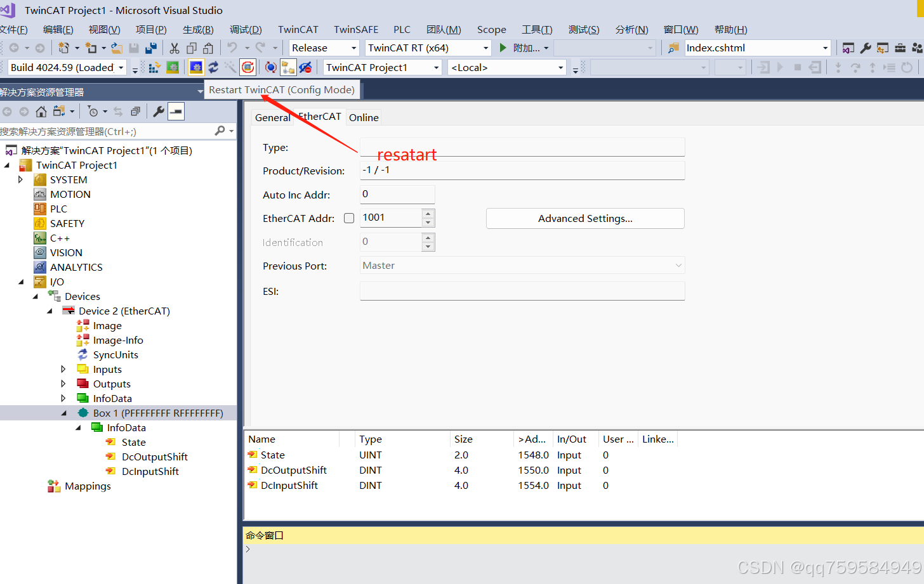This screenshot has width=924, height=584.
Task: Click the Cut scissors icon
Action: (175, 48)
